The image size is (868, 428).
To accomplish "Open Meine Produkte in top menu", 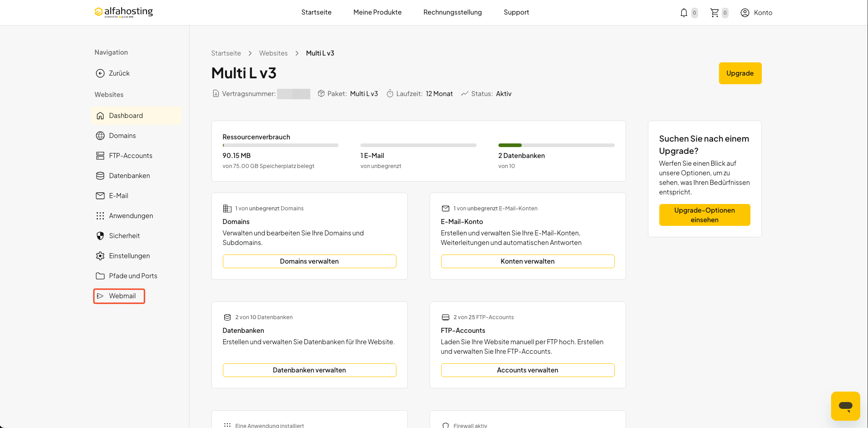I will [377, 12].
